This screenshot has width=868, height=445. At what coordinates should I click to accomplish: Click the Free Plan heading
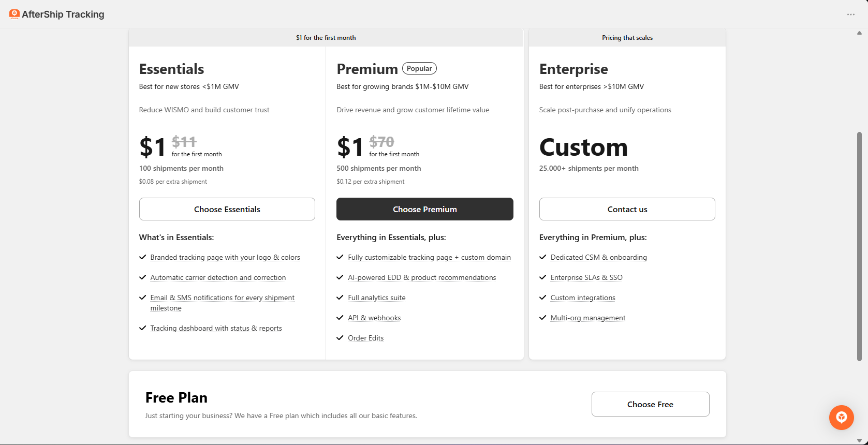(x=176, y=397)
